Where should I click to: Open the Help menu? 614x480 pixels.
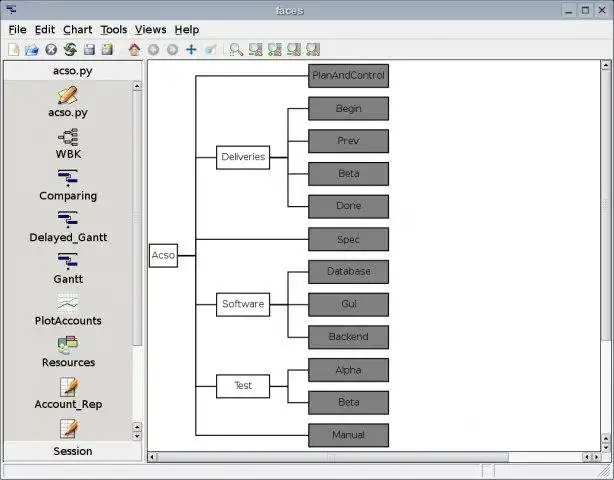click(187, 30)
